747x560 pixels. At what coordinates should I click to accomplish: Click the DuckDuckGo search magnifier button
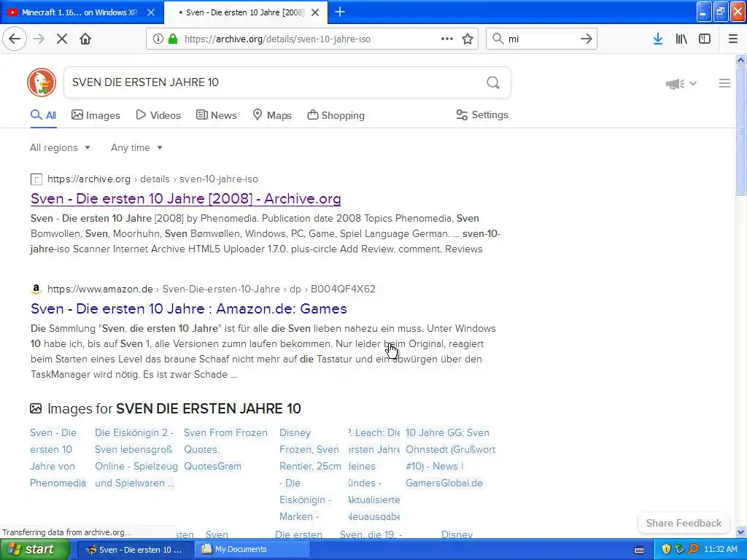pyautogui.click(x=493, y=83)
